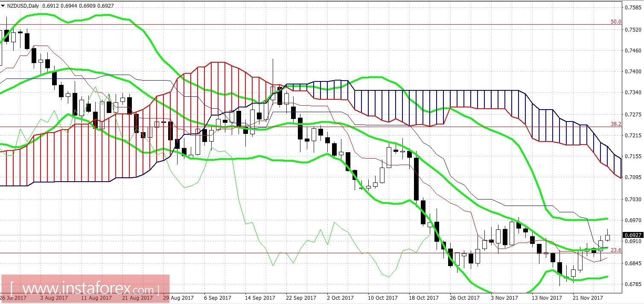
Task: Click the 26 Jul 2017 date label
Action: click(13, 298)
